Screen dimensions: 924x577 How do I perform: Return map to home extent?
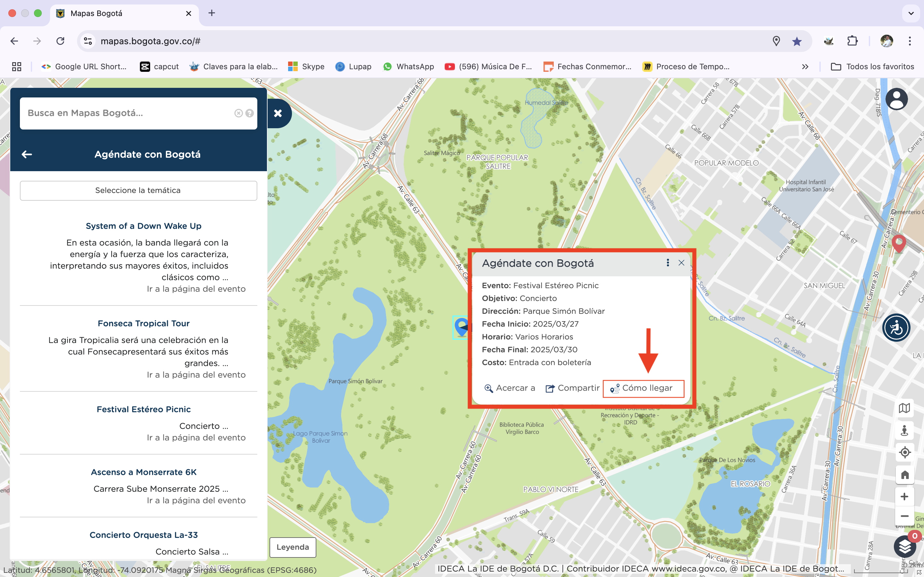click(904, 475)
